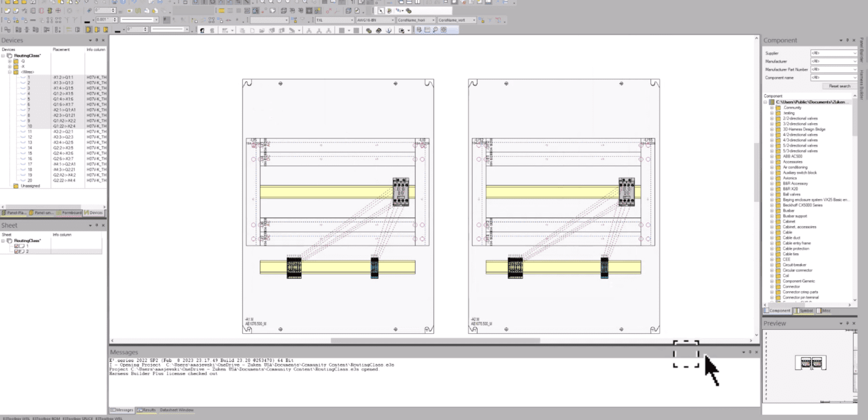Click the Placement column header
Image resolution: width=868 pixels, height=420 pixels.
[x=62, y=49]
